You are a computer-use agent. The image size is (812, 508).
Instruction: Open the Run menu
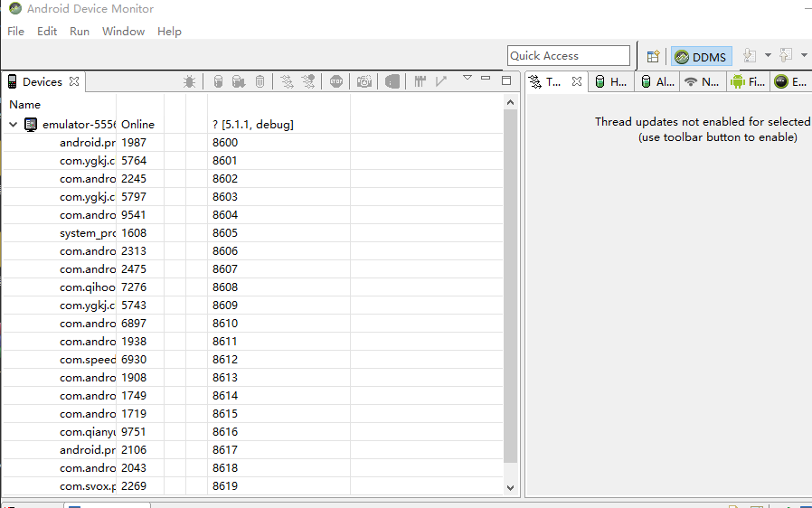(x=80, y=32)
